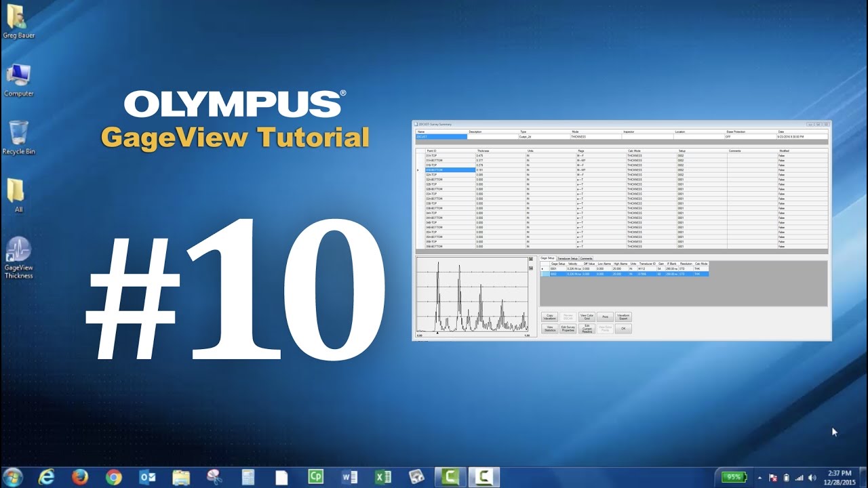Select the 01A-TOP point row
868x488 pixels.
point(622,156)
